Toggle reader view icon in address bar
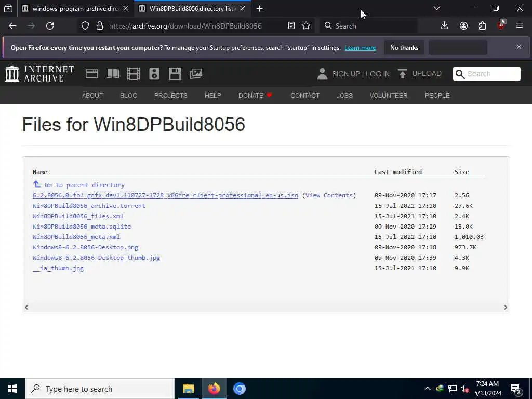This screenshot has width=532, height=399. click(291, 26)
